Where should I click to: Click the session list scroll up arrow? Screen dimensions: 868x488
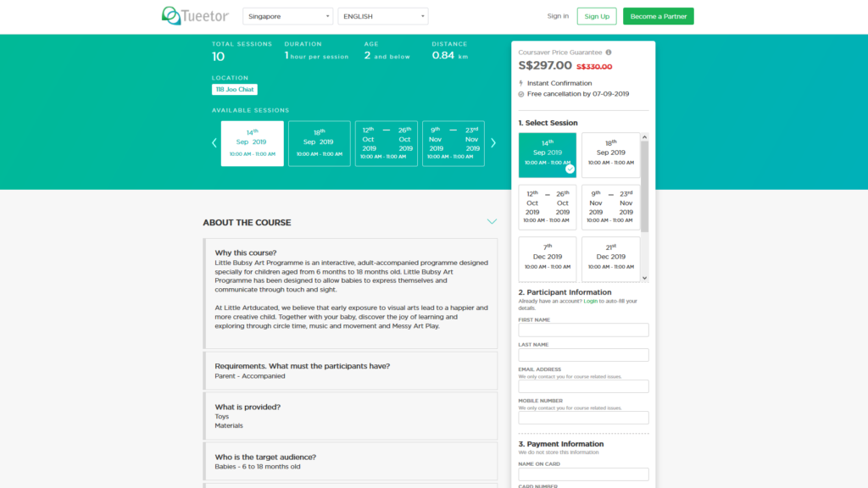(x=644, y=136)
